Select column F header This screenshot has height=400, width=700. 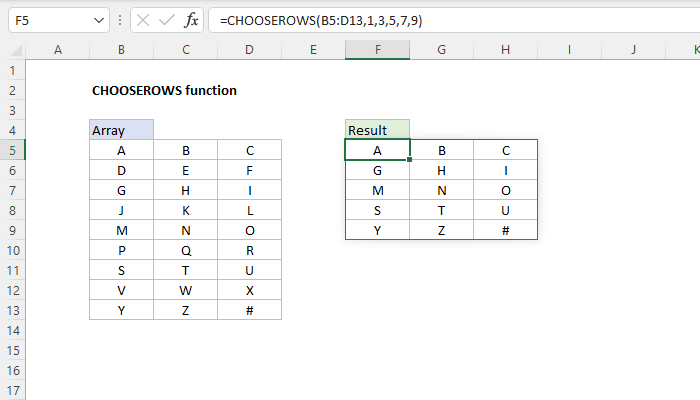(378, 50)
